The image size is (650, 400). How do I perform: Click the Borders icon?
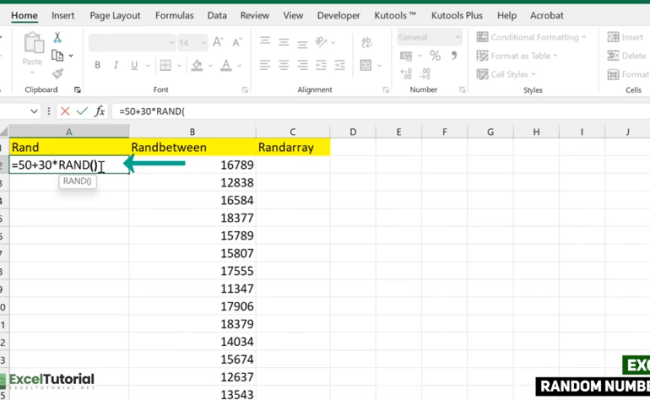pos(165,65)
